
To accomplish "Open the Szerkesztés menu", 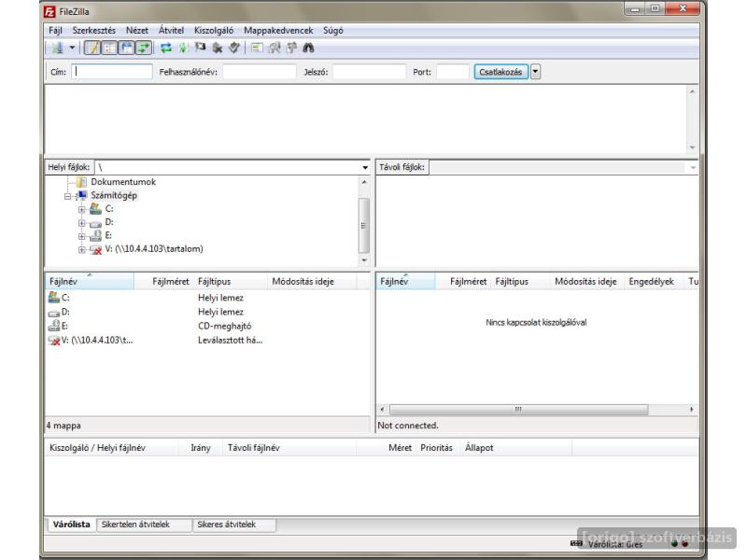I will [x=94, y=31].
